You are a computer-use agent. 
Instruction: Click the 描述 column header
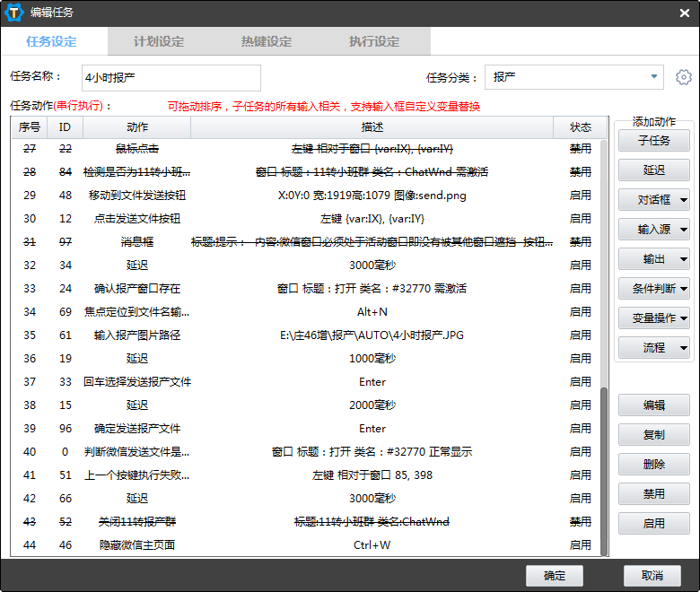[372, 127]
